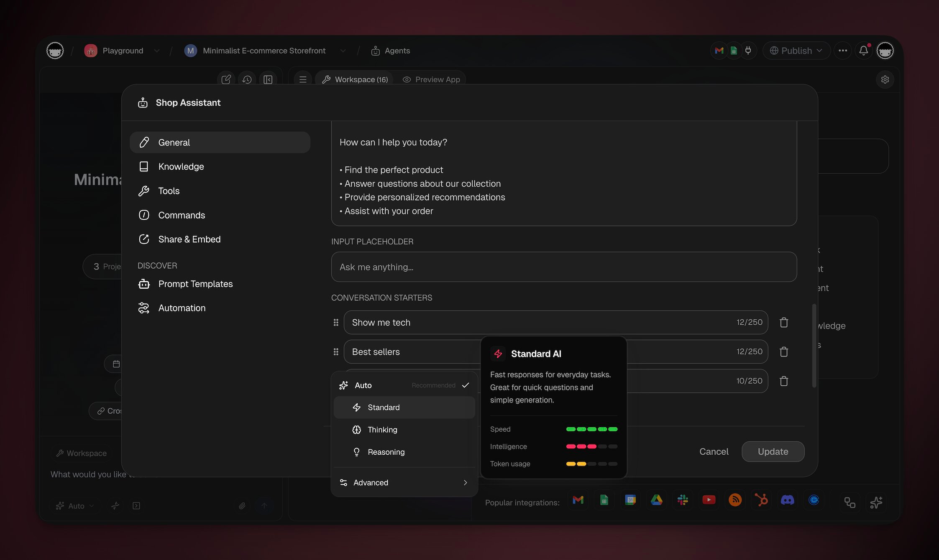Click the Update button
Screen dimensions: 939x560
(x=773, y=452)
